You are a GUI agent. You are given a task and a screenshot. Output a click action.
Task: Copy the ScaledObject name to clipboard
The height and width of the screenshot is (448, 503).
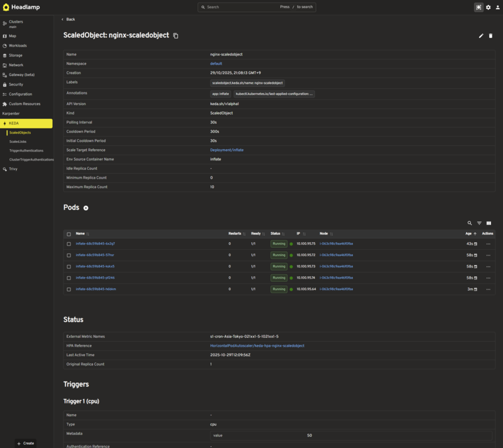click(x=175, y=36)
